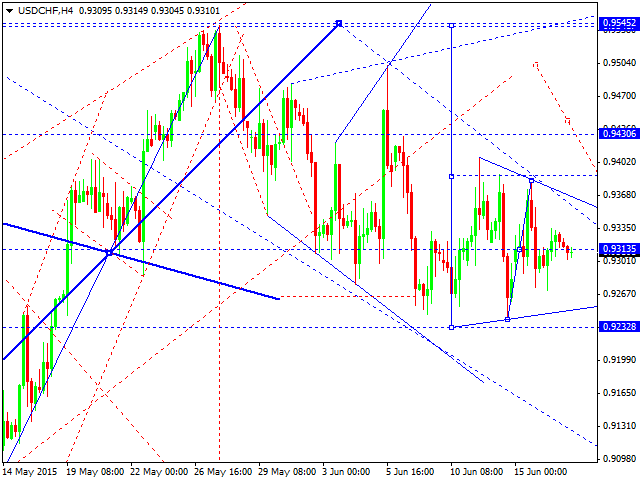Click the 0.91650 price axis value

[619, 393]
